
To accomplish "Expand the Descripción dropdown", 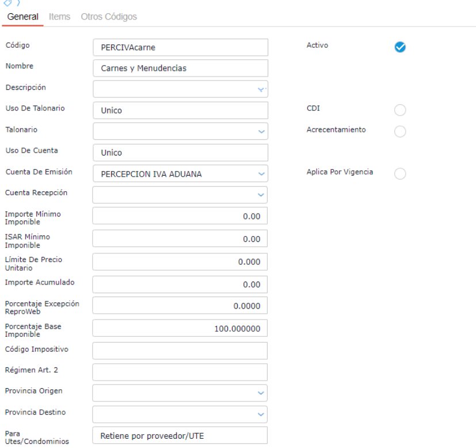I will click(x=261, y=89).
